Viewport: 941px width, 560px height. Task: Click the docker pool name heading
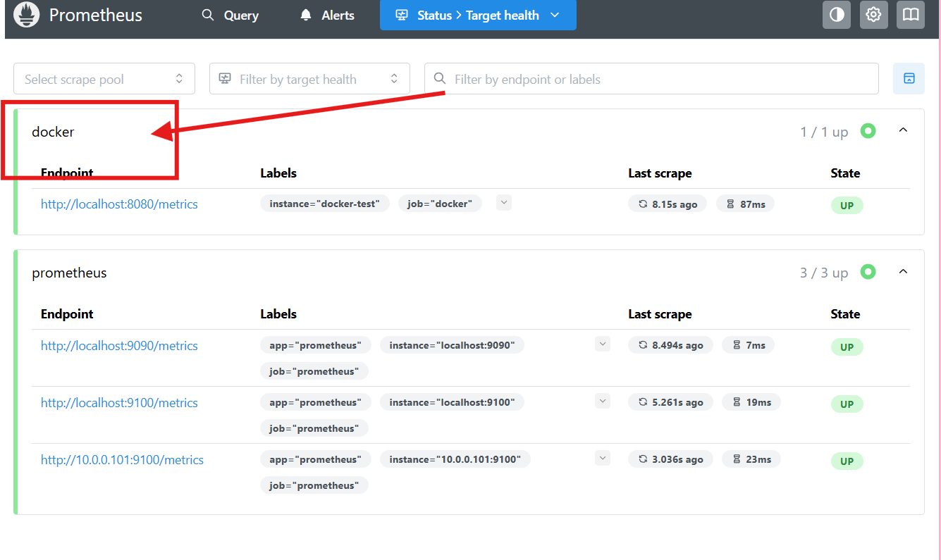(53, 132)
